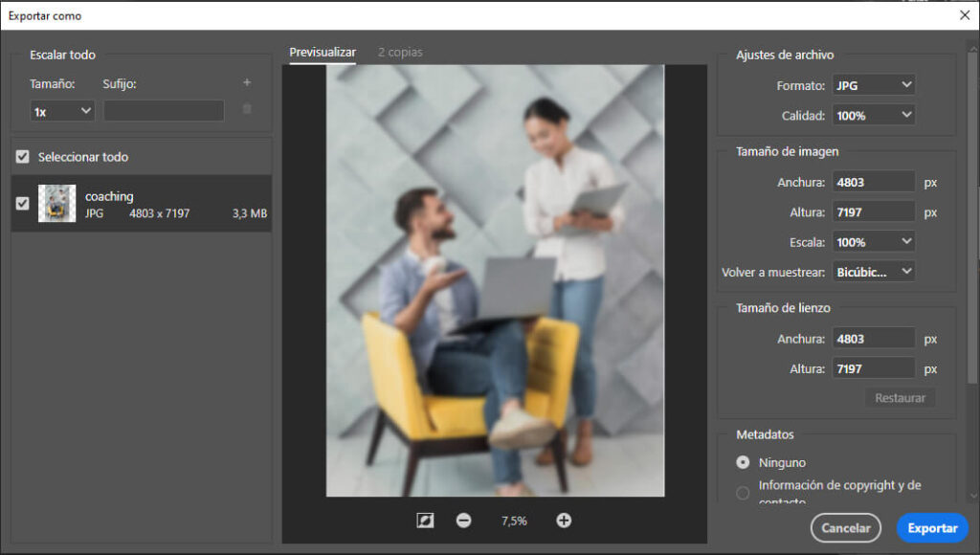Screen dimensions: 980x555
Task: Open the Escala percentage dropdown
Action: tap(873, 241)
